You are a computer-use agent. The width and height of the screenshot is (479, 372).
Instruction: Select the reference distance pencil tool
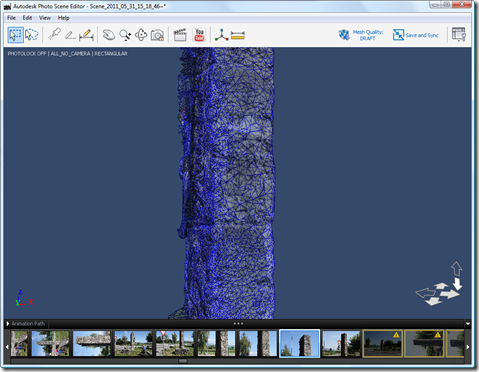(x=86, y=35)
